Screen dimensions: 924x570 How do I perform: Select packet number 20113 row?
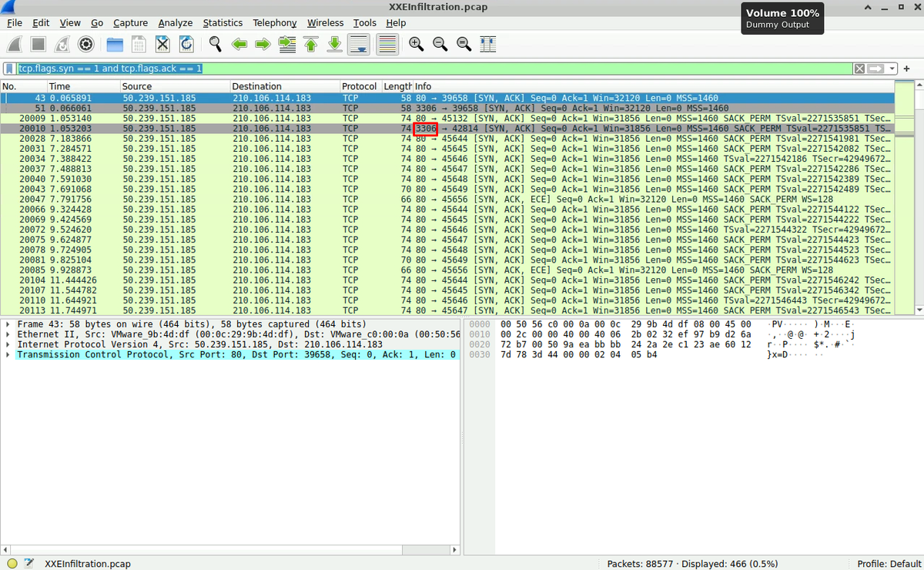coord(448,310)
